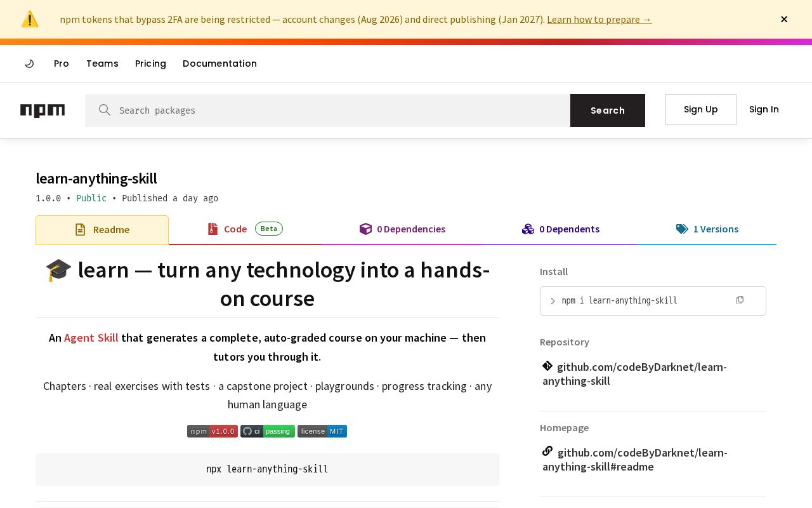The height and width of the screenshot is (508, 812).
Task: Open the Teams menu link
Action: point(102,63)
